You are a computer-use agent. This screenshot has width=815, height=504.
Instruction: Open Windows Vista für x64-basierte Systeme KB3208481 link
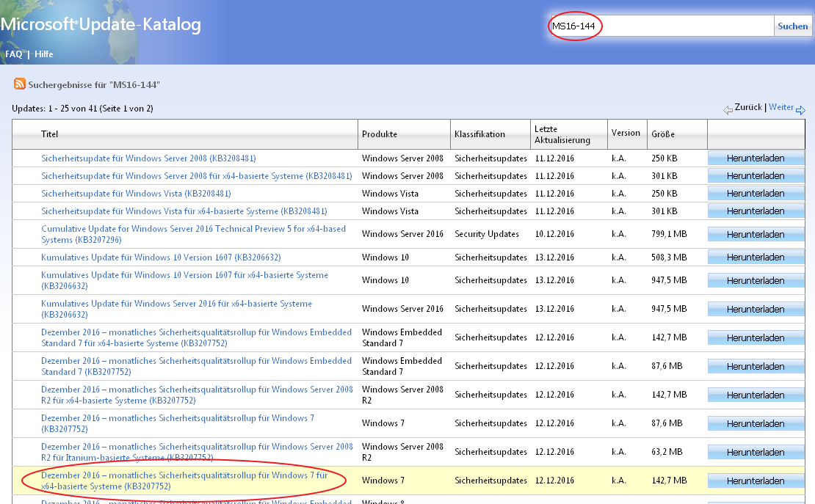[184, 211]
